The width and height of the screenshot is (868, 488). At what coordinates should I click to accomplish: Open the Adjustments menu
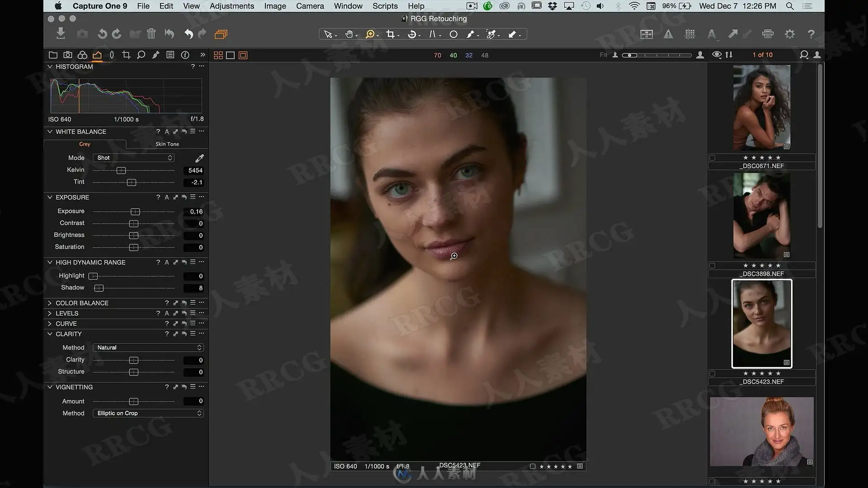[232, 6]
